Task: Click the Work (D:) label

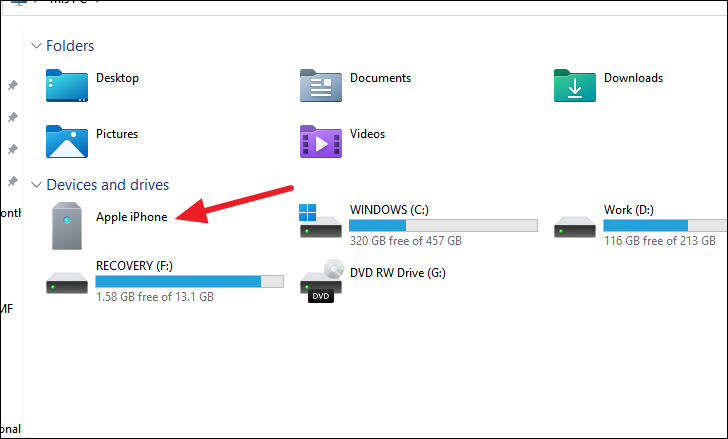Action: 629,210
